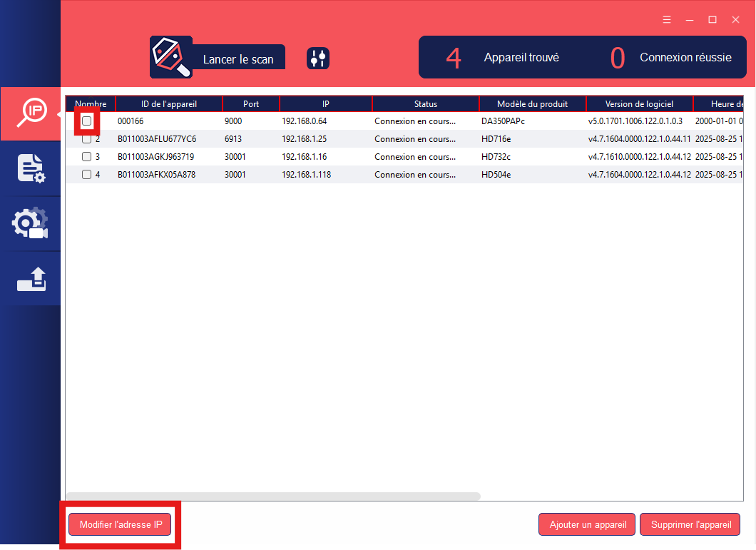Select IP address 192.168.1.25
Viewport: 756px width, 550px height.
305,139
